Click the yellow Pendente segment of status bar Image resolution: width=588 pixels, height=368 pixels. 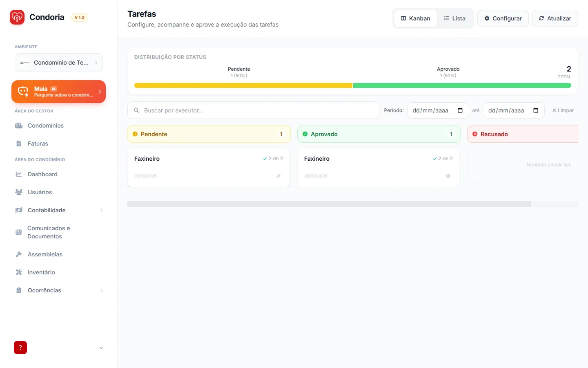pyautogui.click(x=243, y=85)
